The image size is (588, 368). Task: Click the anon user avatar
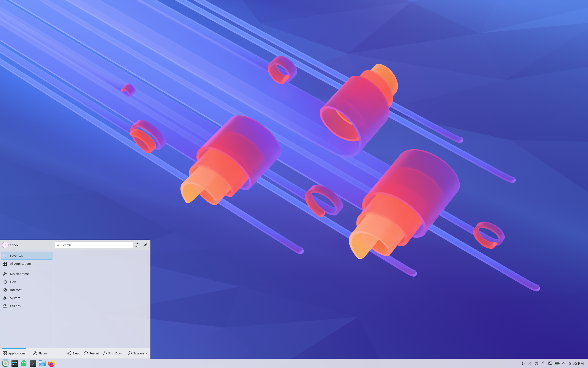point(5,245)
